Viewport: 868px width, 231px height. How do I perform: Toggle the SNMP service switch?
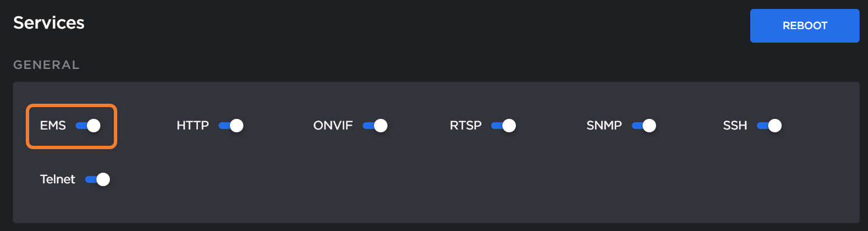pos(644,126)
